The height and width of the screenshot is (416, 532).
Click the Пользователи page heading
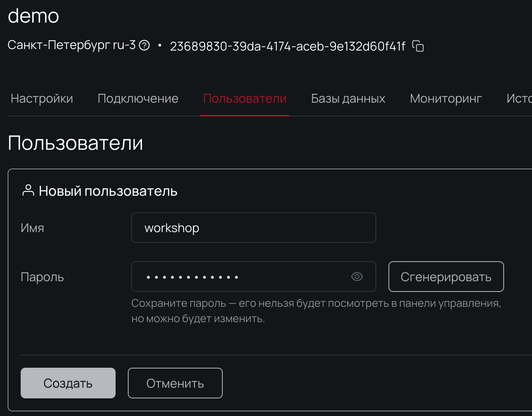pyautogui.click(x=75, y=143)
